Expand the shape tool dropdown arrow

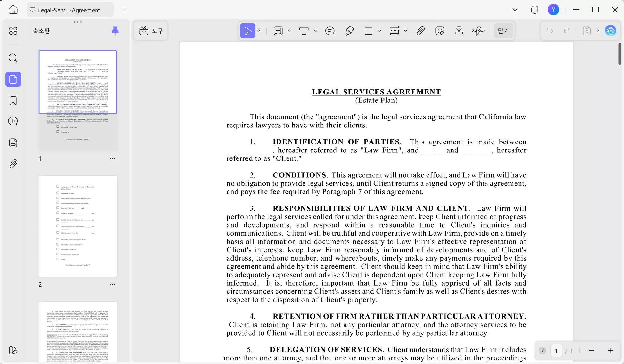(x=380, y=31)
